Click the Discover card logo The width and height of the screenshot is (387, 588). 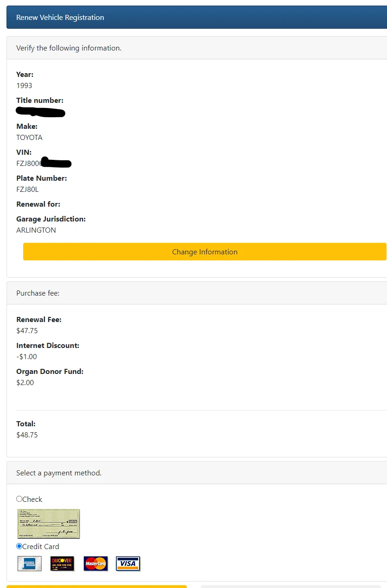(62, 563)
